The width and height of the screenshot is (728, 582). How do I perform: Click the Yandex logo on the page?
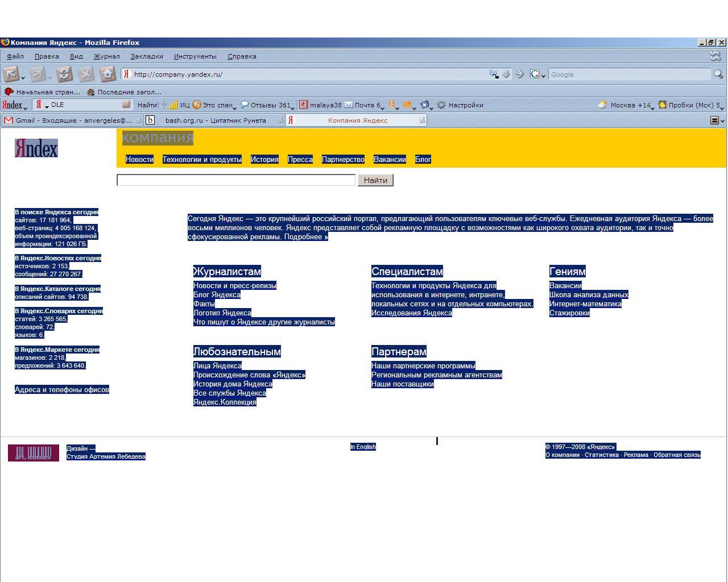[36, 148]
